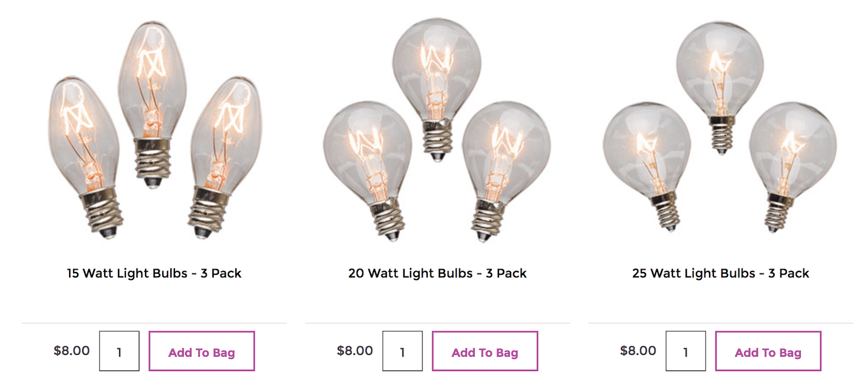Click the top center bulb in the 25 Watt photo
This screenshot has height=386, width=868.
coord(719,84)
